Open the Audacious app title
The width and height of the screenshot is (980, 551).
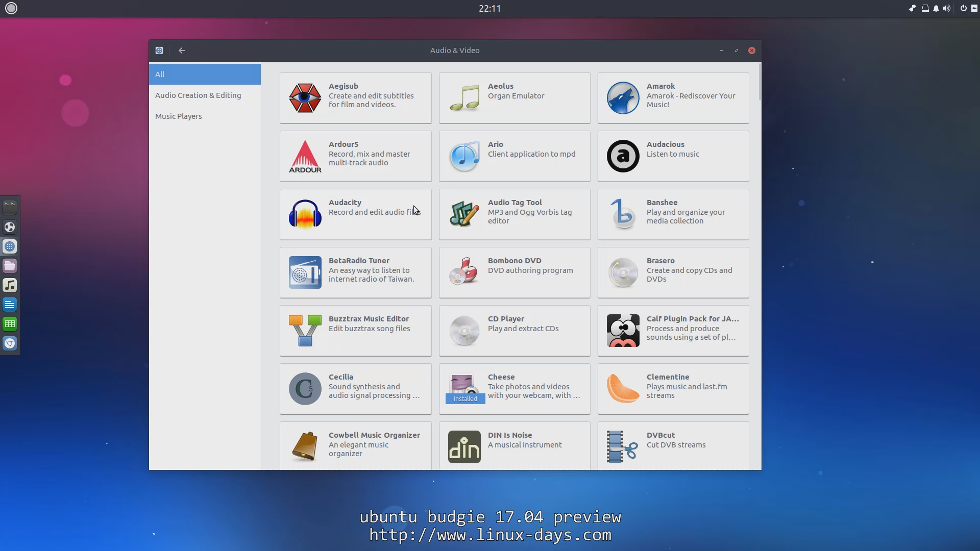(665, 144)
